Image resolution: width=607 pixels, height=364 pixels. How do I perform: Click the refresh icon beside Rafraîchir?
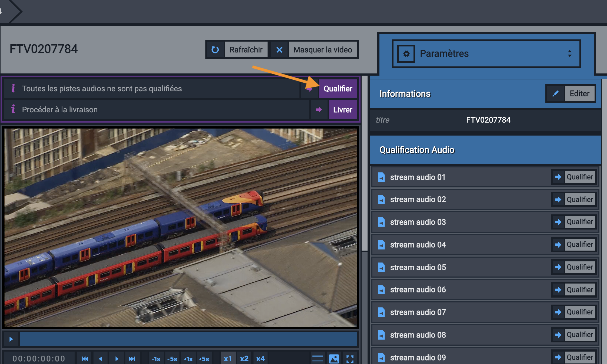pyautogui.click(x=215, y=50)
